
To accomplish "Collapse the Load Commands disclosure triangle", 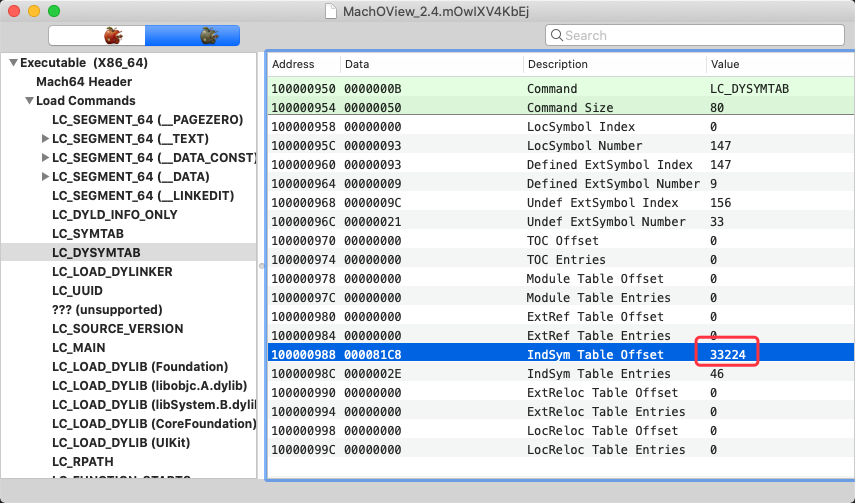I will coord(29,101).
